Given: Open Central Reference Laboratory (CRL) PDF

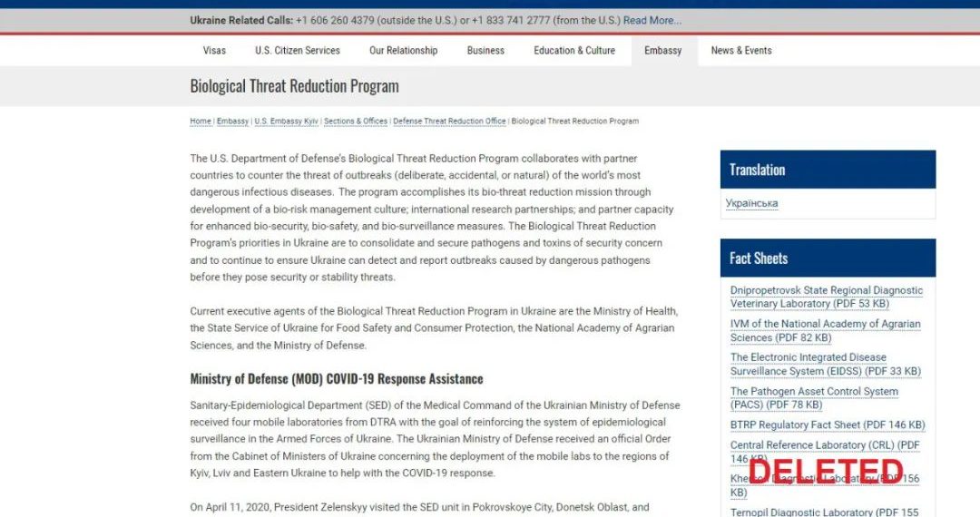Looking at the screenshot, I should (825, 452).
